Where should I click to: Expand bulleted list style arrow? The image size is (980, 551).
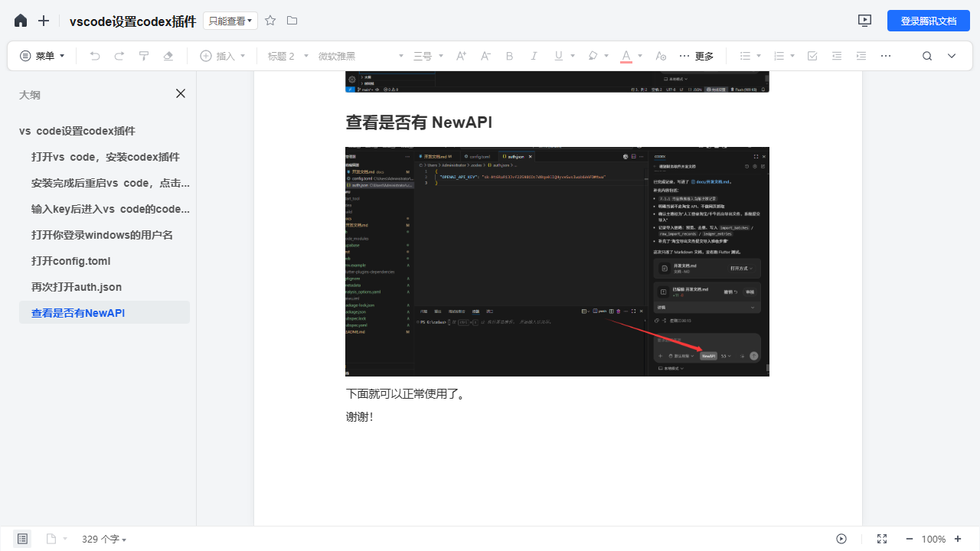[x=759, y=56]
